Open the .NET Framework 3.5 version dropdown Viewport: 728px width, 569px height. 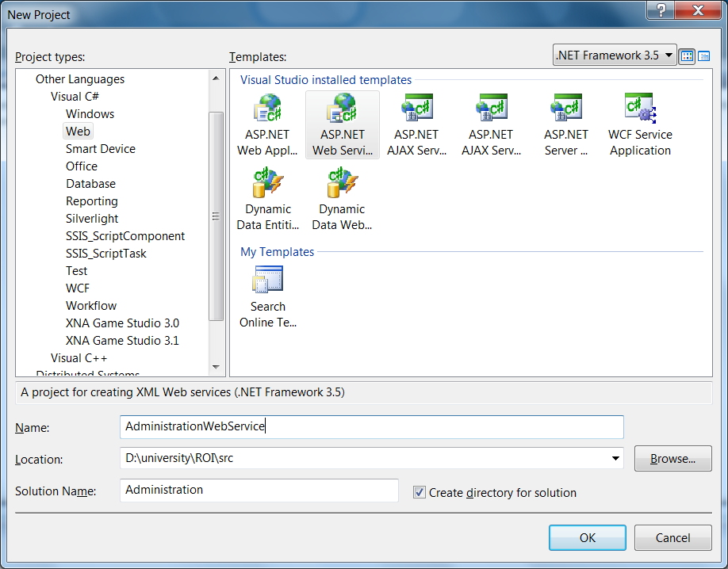tap(615, 55)
